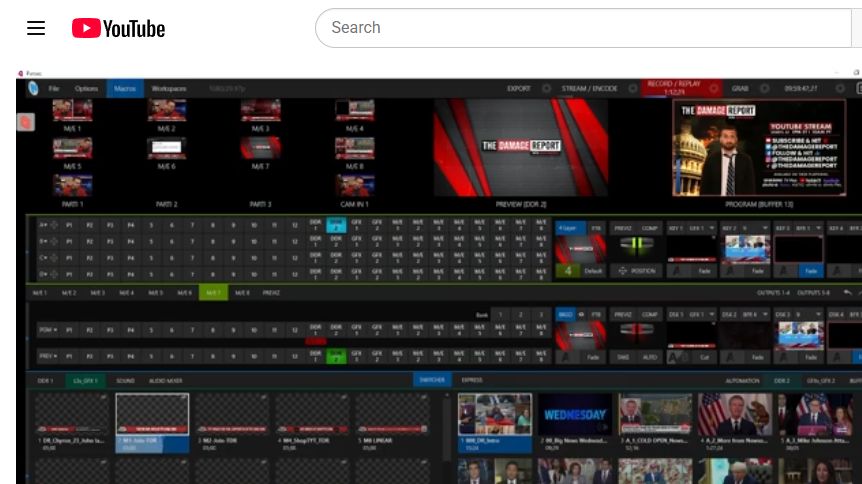
Task: Click the M/E row T-bar above TAKE
Action: coord(636,331)
